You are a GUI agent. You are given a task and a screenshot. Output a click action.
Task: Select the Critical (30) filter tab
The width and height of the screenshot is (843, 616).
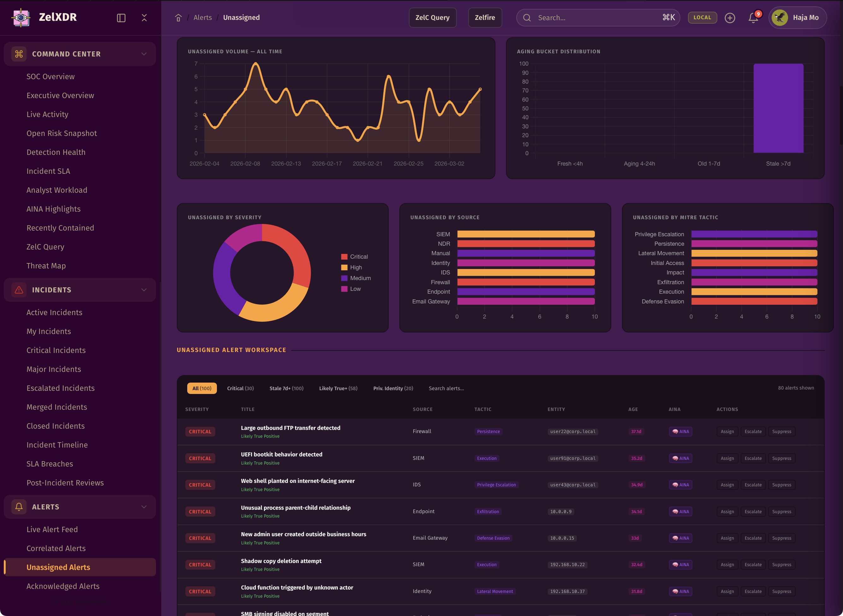pyautogui.click(x=240, y=388)
